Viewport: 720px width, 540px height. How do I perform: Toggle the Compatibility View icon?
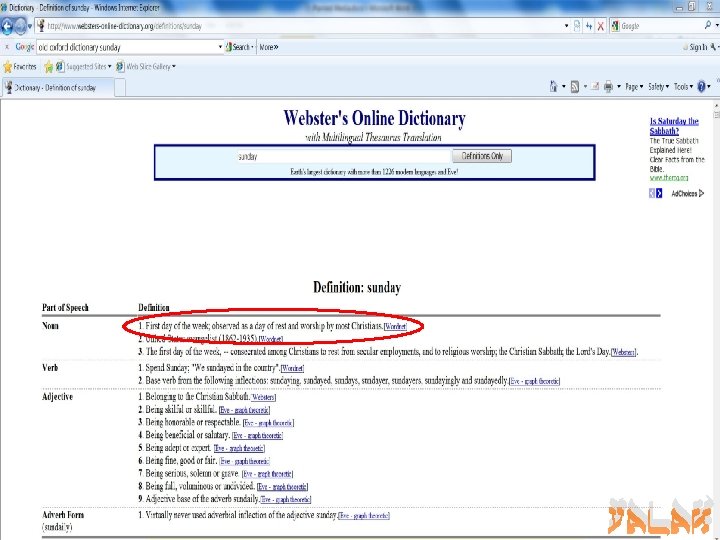click(577, 26)
